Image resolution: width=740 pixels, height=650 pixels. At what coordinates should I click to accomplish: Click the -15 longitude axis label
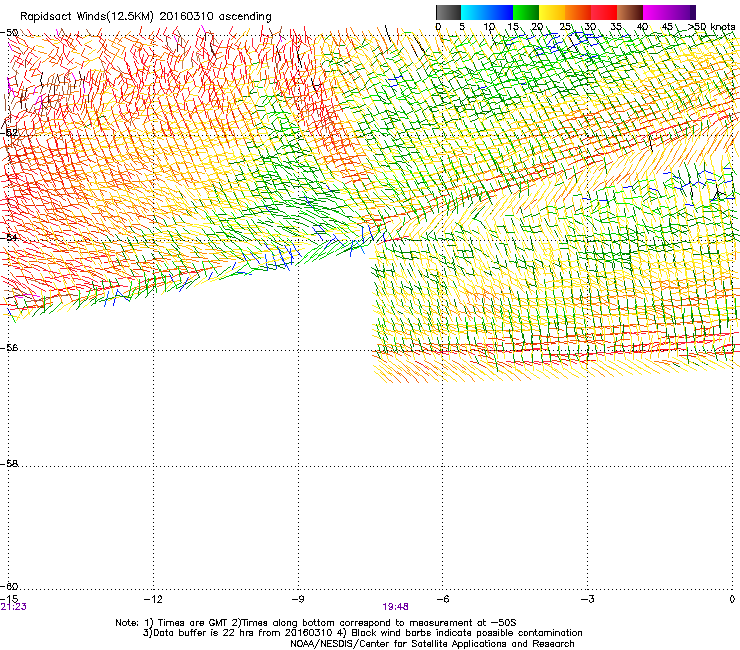click(9, 599)
